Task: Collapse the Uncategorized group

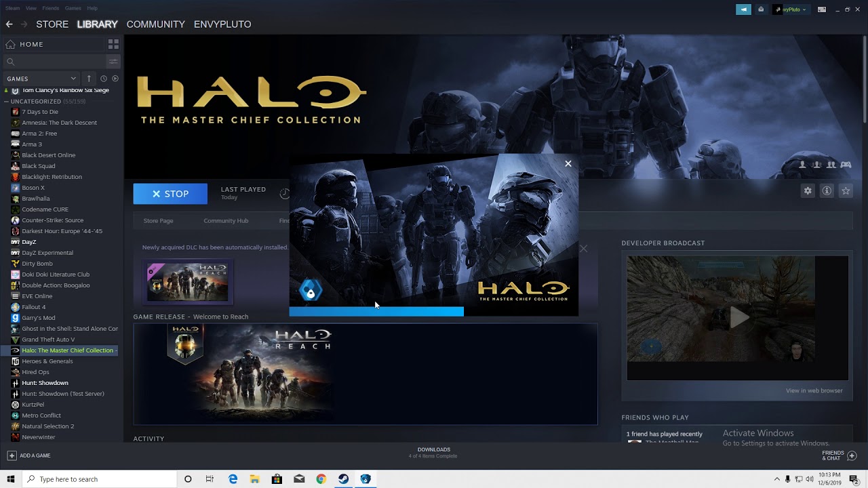Action: pos(6,102)
